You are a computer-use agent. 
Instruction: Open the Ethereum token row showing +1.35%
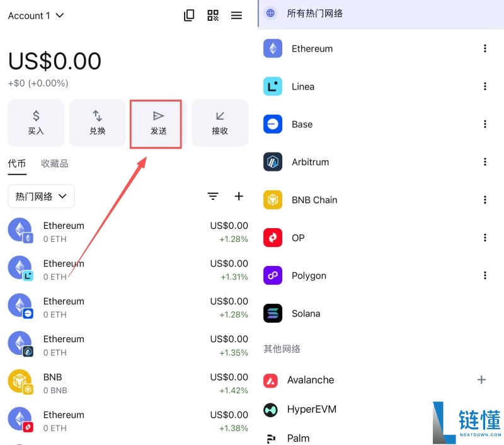click(128, 345)
